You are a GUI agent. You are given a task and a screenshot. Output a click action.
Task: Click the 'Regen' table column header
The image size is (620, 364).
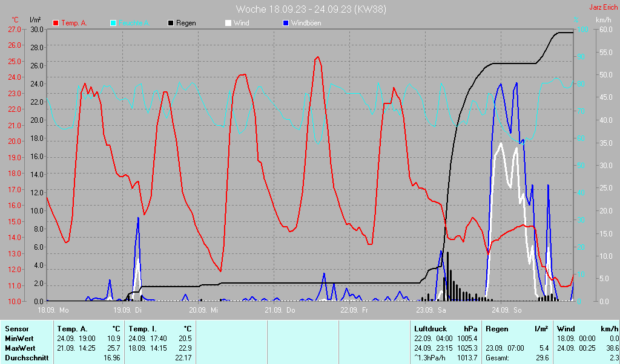pos(497,329)
